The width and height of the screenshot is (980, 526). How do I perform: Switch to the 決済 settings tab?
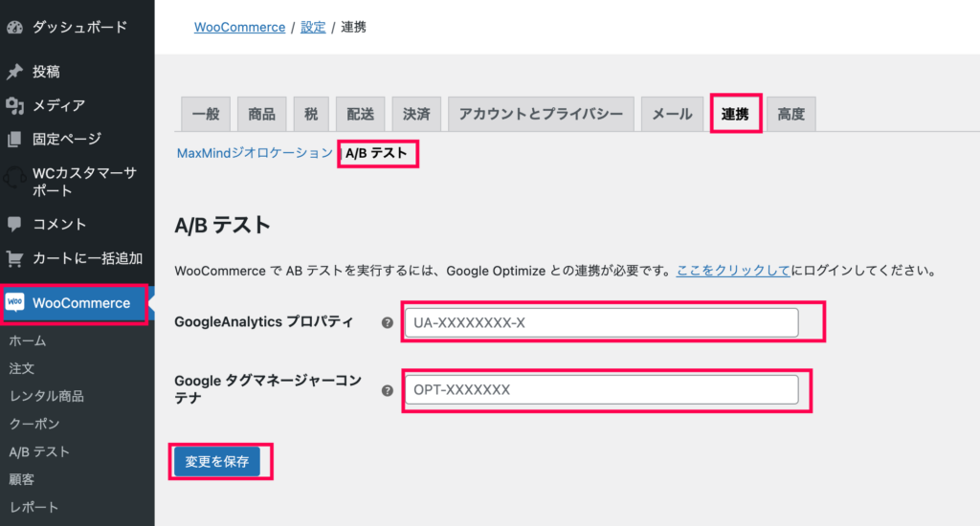click(416, 115)
